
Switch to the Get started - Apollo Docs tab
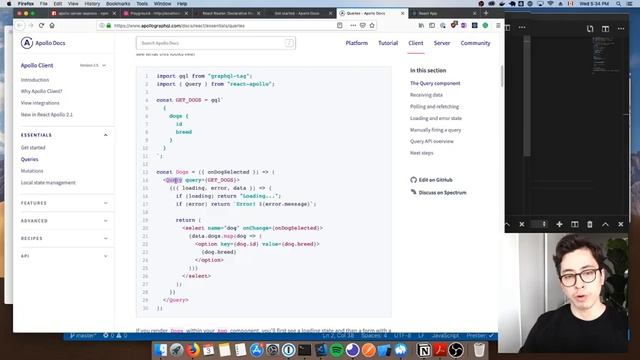(x=300, y=13)
